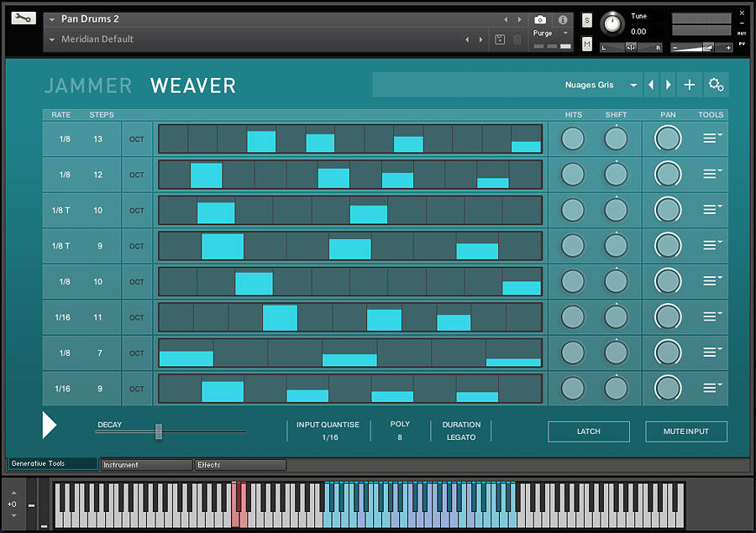Go to previous instrument arrow beside Pan Drums 2
The width and height of the screenshot is (756, 533).
pos(506,19)
